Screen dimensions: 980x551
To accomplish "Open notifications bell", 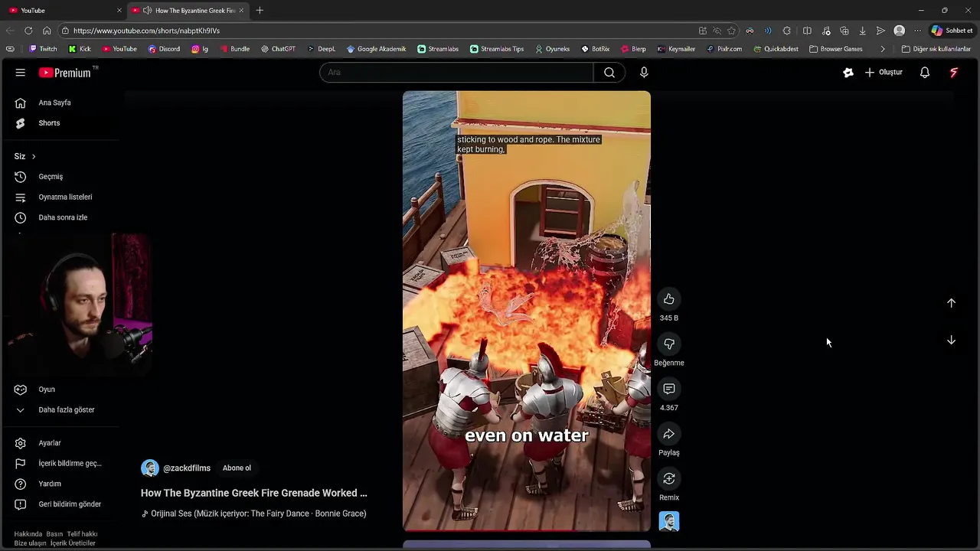I will tap(925, 73).
